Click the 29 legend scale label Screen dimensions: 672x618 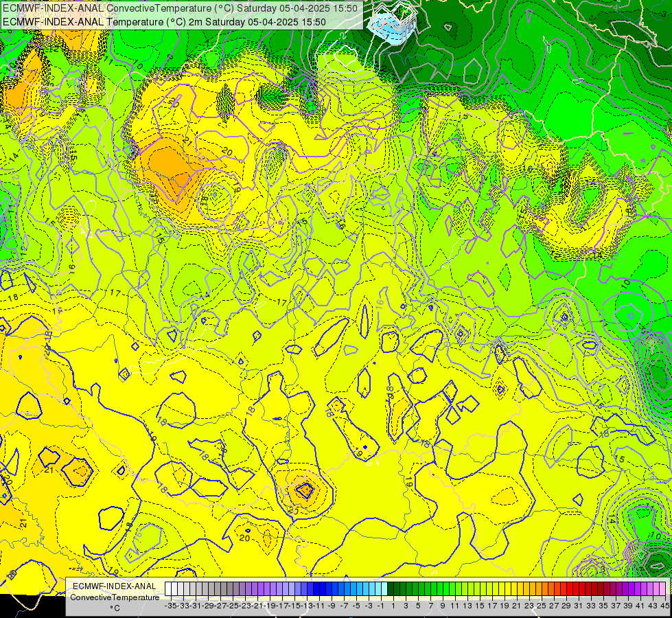coord(566,606)
